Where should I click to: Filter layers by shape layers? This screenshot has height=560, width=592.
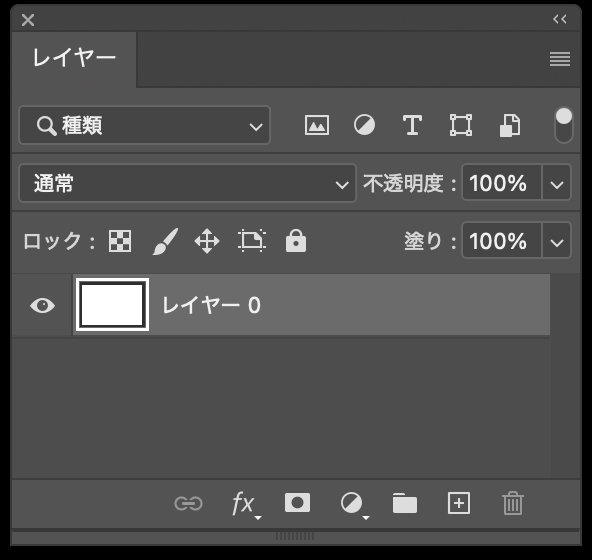click(461, 125)
